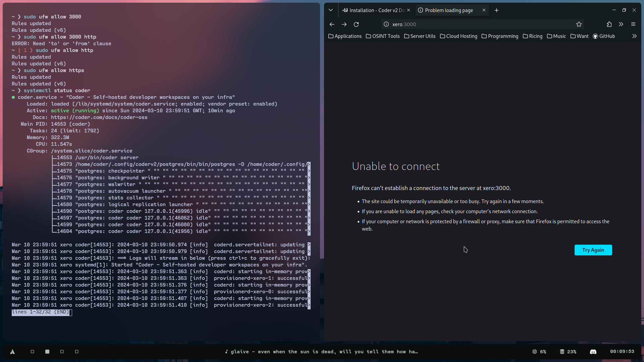This screenshot has width=644, height=362.
Task: Switch to the first workspace square
Action: click(x=33, y=352)
